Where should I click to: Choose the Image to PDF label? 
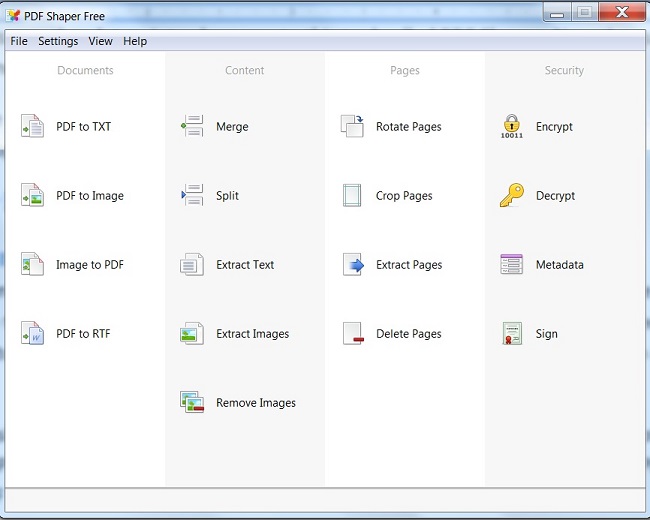point(90,265)
